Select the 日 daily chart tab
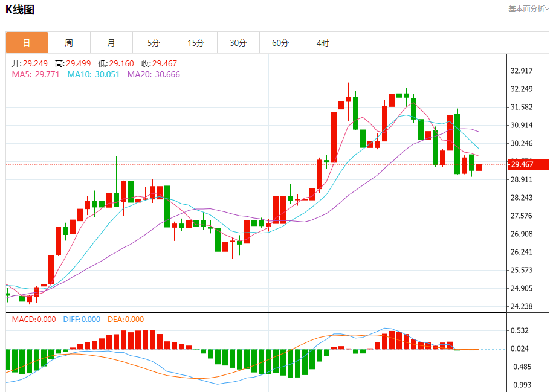Screen dimensions: 553x392 [x=27, y=43]
